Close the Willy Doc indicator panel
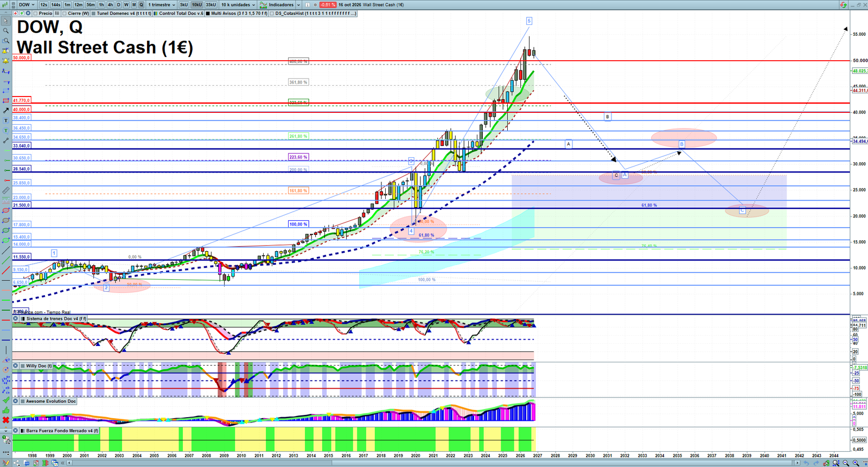The height and width of the screenshot is (467, 868). click(16, 366)
